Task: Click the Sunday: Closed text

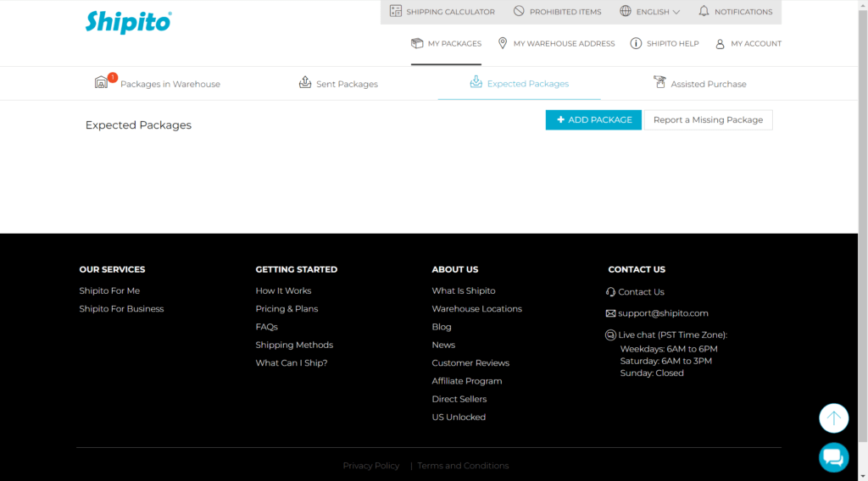Action: (x=652, y=373)
